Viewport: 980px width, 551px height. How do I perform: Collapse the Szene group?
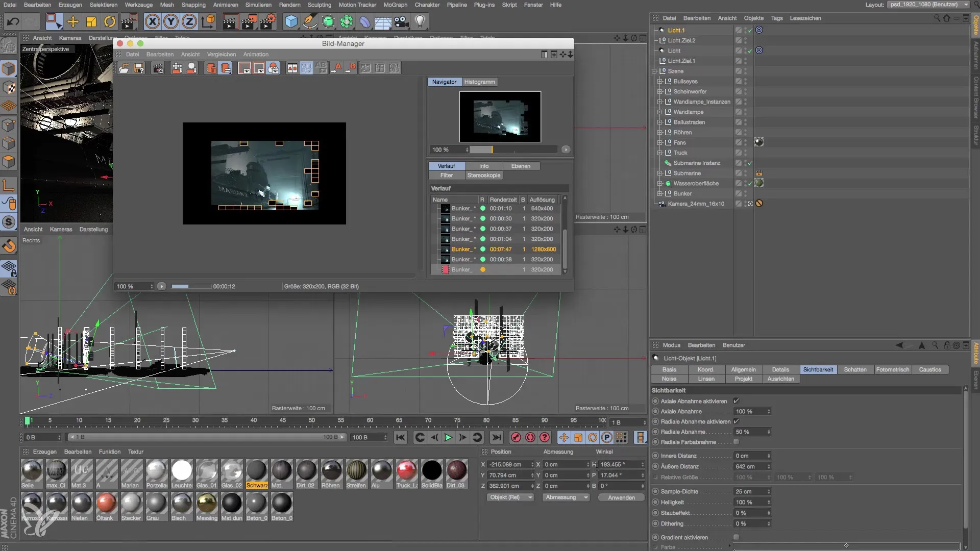point(654,71)
